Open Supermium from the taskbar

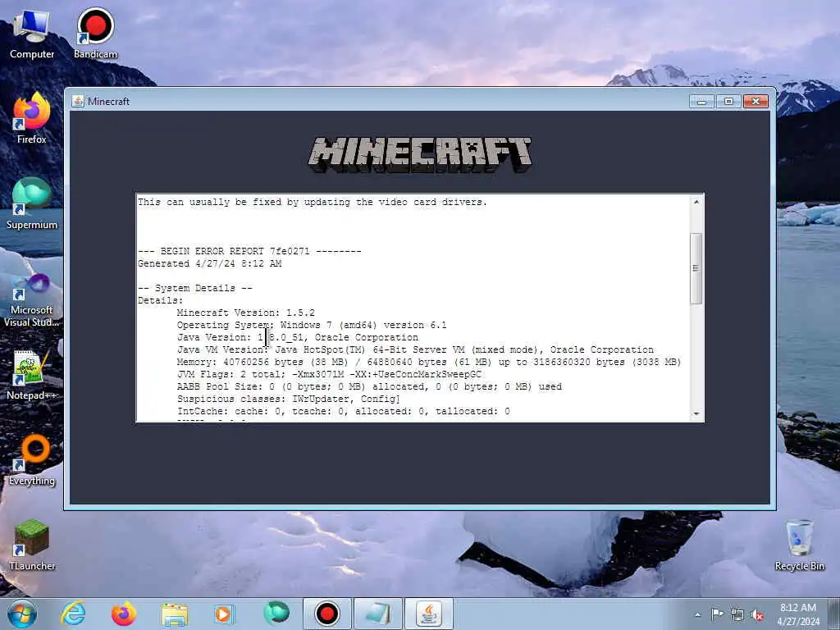(x=276, y=614)
